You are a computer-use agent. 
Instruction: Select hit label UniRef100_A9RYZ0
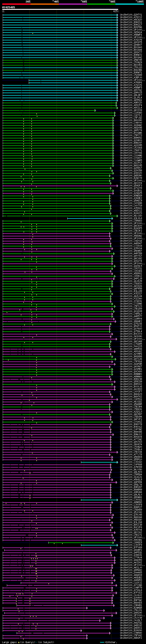point(131,103)
